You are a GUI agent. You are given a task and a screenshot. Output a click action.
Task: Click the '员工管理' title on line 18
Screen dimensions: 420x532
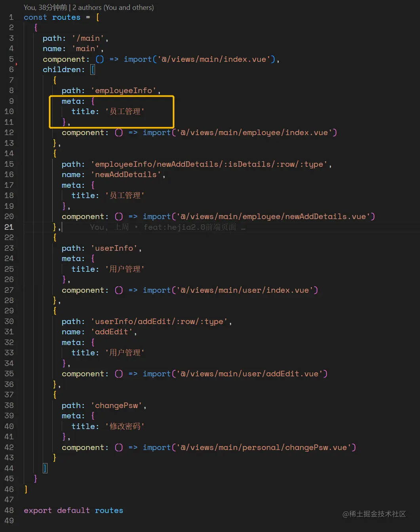125,196
